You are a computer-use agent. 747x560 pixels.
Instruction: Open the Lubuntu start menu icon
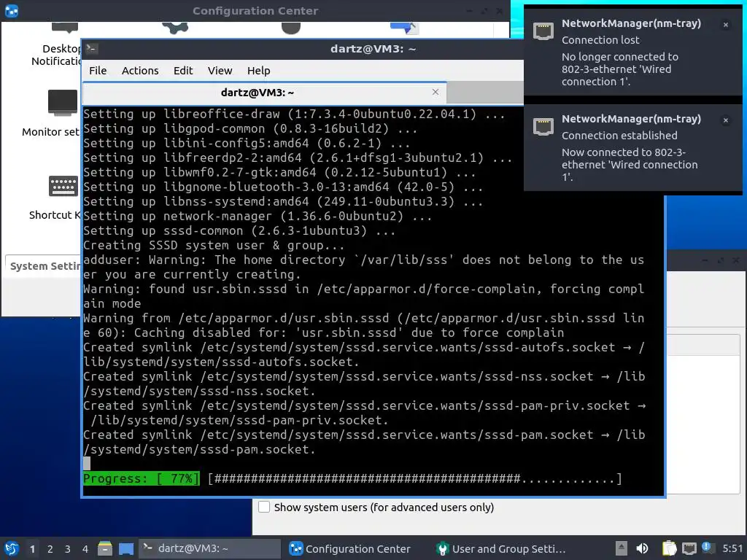tap(12, 548)
